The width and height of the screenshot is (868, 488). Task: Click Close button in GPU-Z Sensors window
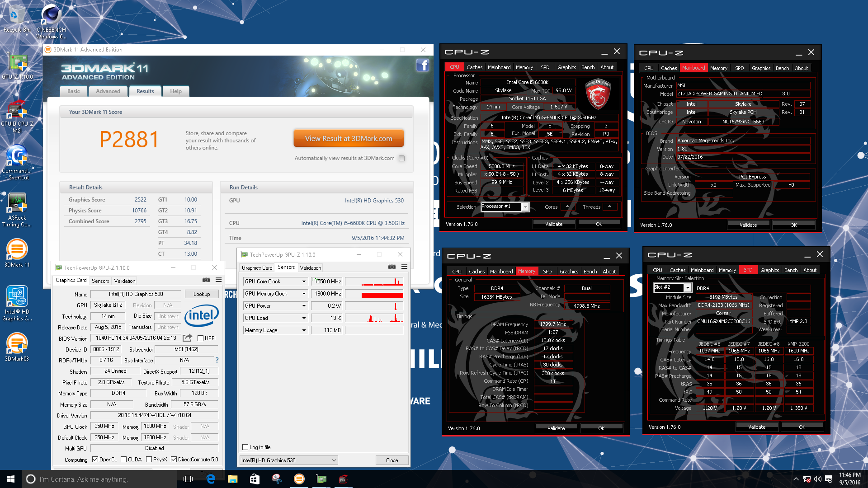pyautogui.click(x=392, y=460)
